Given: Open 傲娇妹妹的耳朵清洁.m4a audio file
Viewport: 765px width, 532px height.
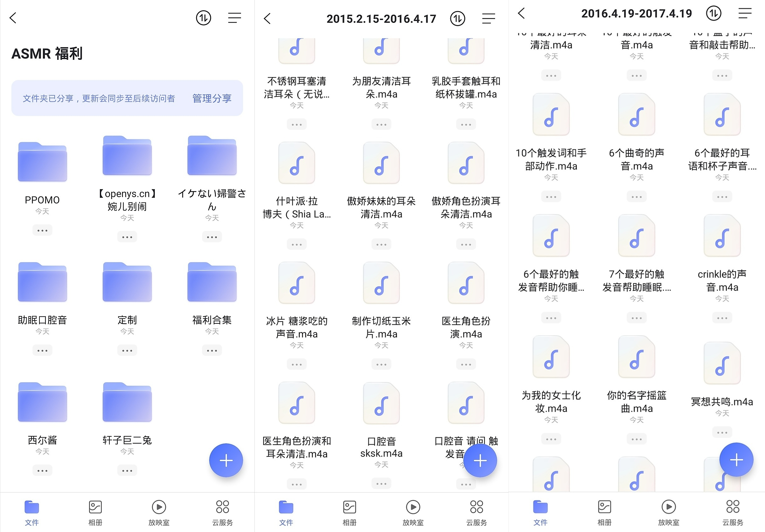Looking at the screenshot, I should pyautogui.click(x=381, y=163).
